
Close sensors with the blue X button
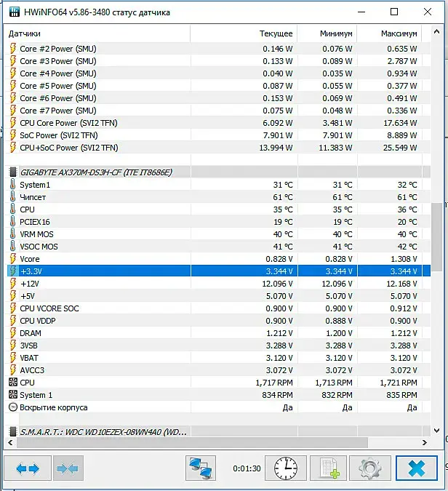[x=417, y=468]
